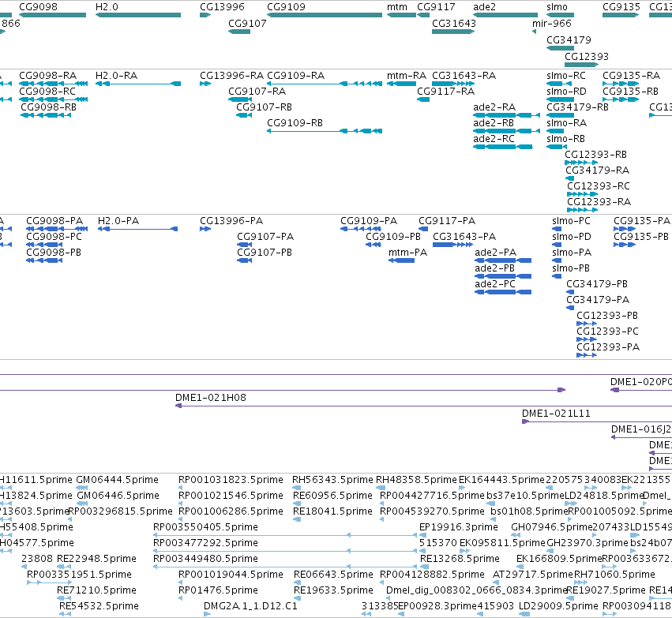Select the CG9135-RB transcript label
Image resolution: width=672 pixels, height=618 pixels.
tap(630, 92)
